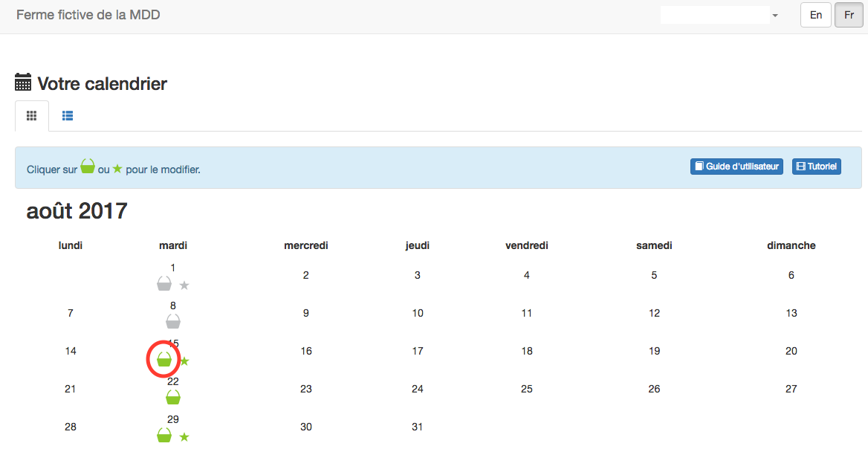
Task: Open the Tutoriel video button
Action: pyautogui.click(x=816, y=167)
